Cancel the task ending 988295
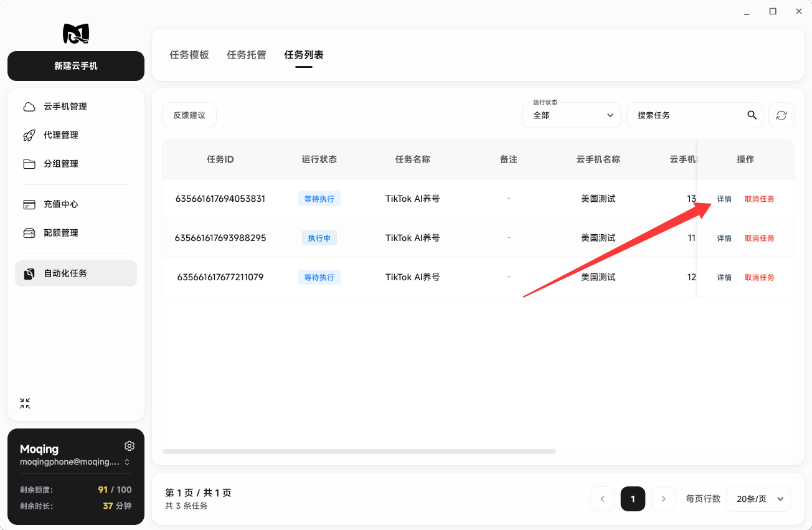This screenshot has height=530, width=812. [760, 239]
